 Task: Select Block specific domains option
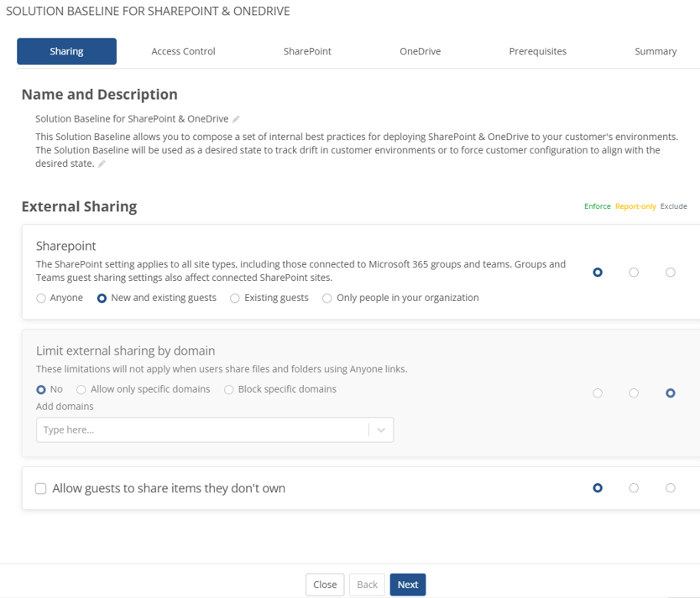tap(229, 389)
